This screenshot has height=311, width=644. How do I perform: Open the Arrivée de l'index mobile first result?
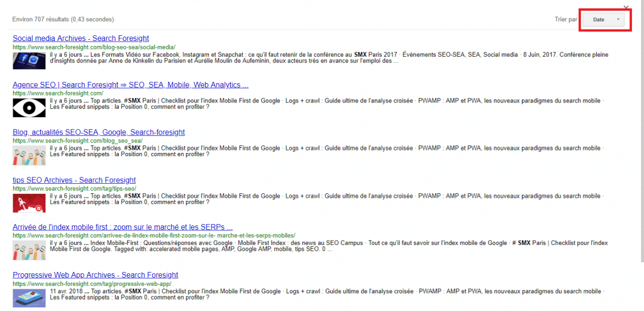point(123,227)
